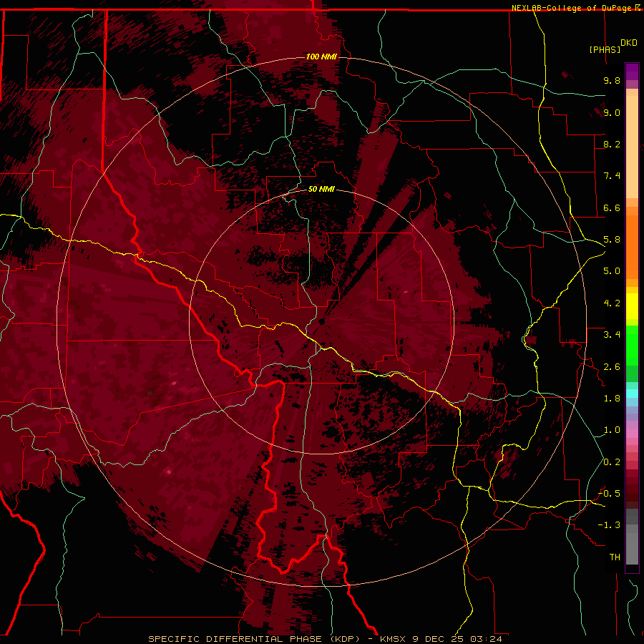This screenshot has height=644, width=644.
Task: Click the 3.4 scale value
Action: click(x=612, y=335)
